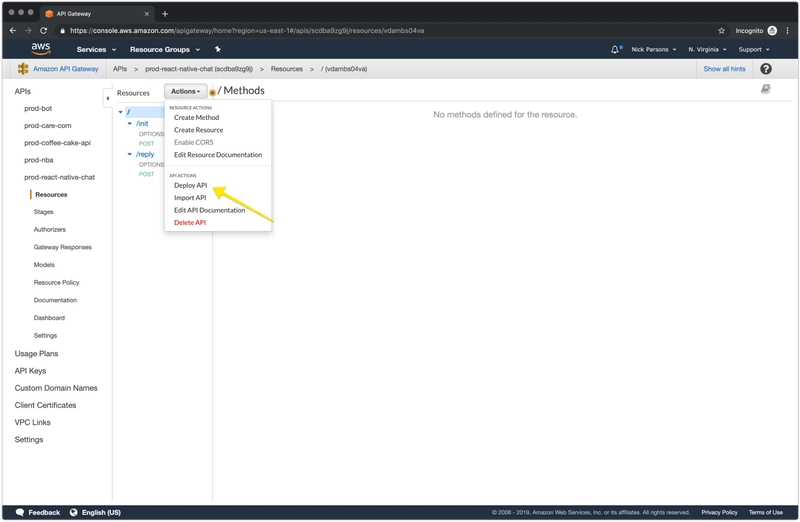Reload the page
The height and width of the screenshot is (522, 800).
pyautogui.click(x=44, y=31)
